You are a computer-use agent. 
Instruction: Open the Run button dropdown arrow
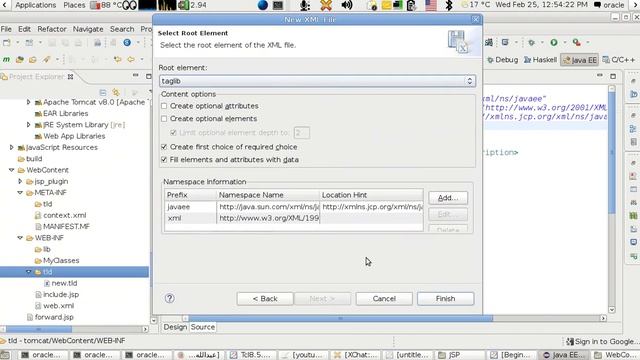pyautogui.click(x=564, y=42)
